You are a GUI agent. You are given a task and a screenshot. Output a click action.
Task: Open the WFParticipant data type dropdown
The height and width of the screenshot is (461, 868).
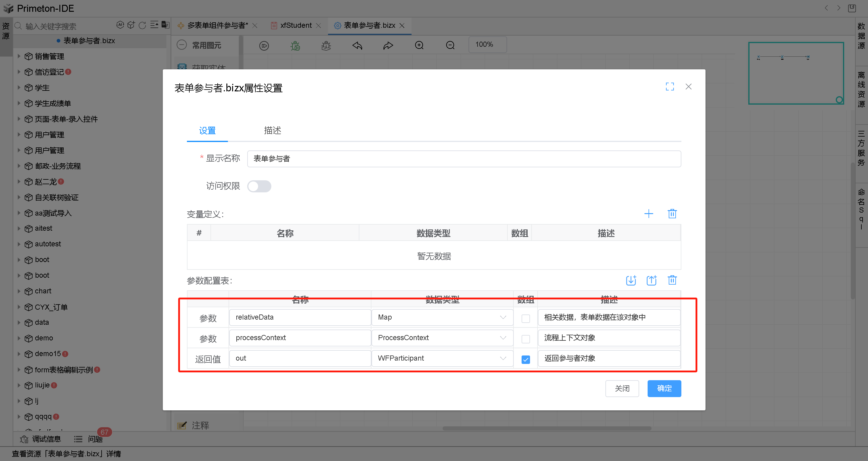pos(442,358)
